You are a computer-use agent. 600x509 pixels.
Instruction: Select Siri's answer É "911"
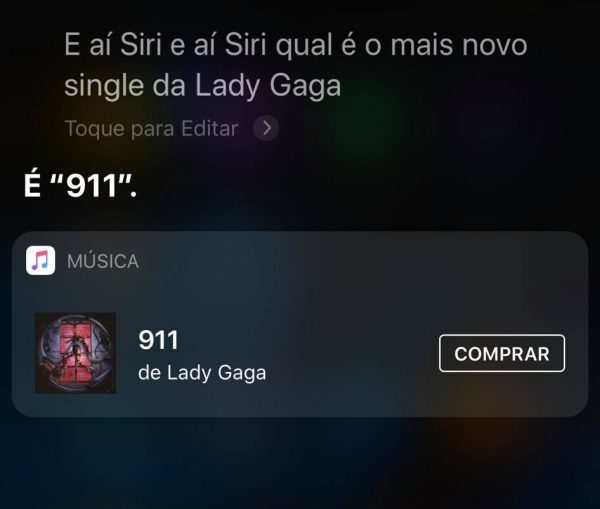click(80, 186)
